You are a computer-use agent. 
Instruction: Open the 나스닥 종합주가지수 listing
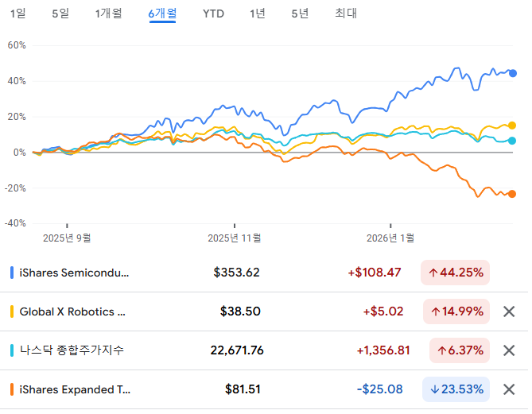tap(72, 350)
